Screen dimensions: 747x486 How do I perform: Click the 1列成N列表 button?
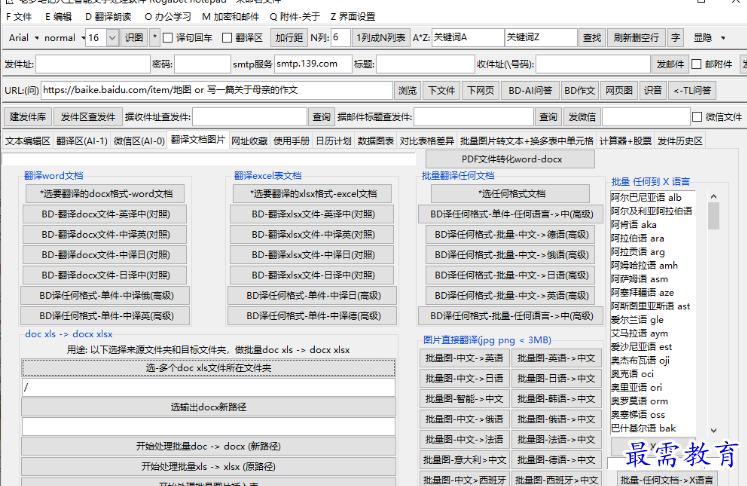381,38
